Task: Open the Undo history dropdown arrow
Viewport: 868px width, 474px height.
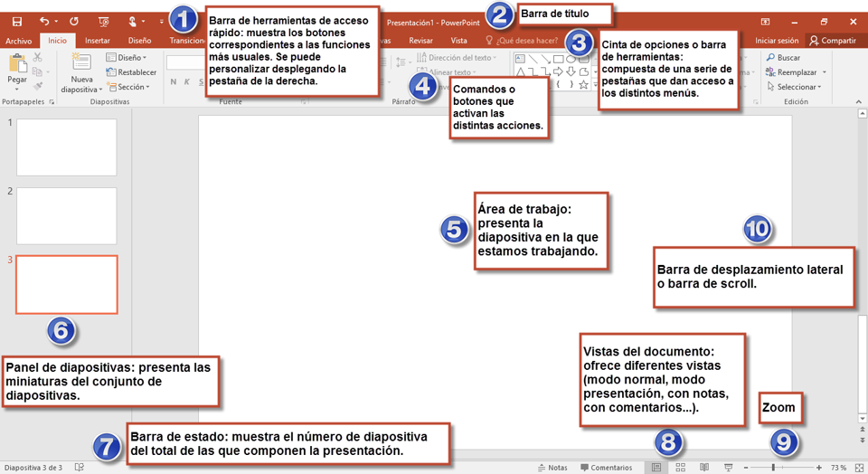Action: [x=56, y=22]
